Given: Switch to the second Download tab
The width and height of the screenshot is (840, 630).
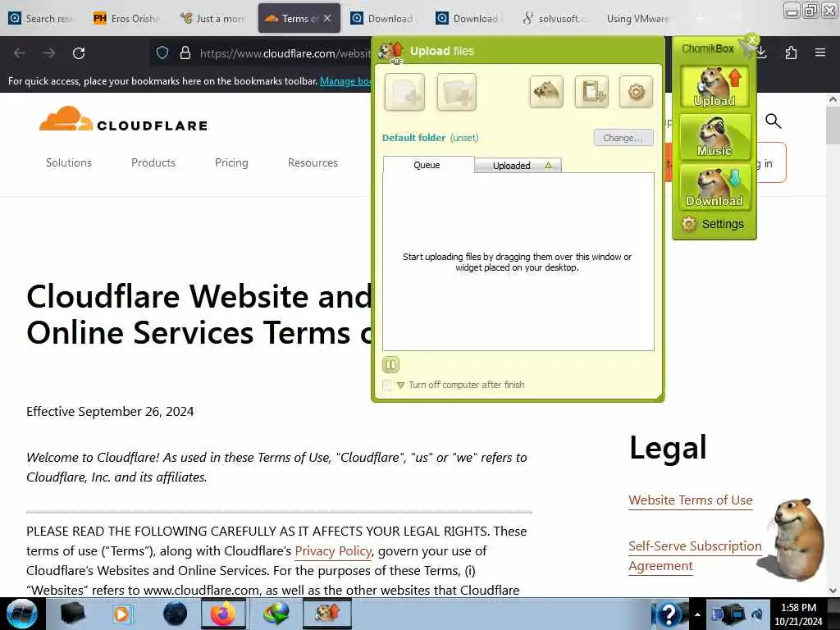Looking at the screenshot, I should pyautogui.click(x=468, y=19).
